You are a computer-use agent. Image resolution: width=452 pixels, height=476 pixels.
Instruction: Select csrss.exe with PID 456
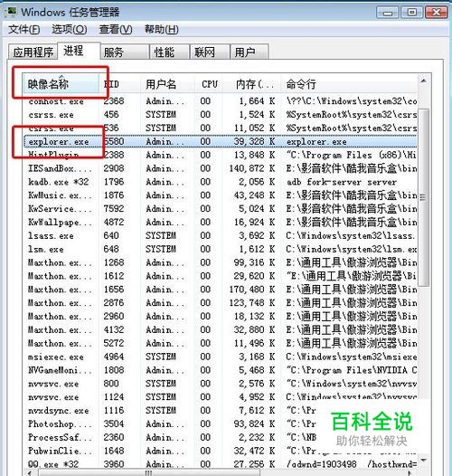(220, 114)
